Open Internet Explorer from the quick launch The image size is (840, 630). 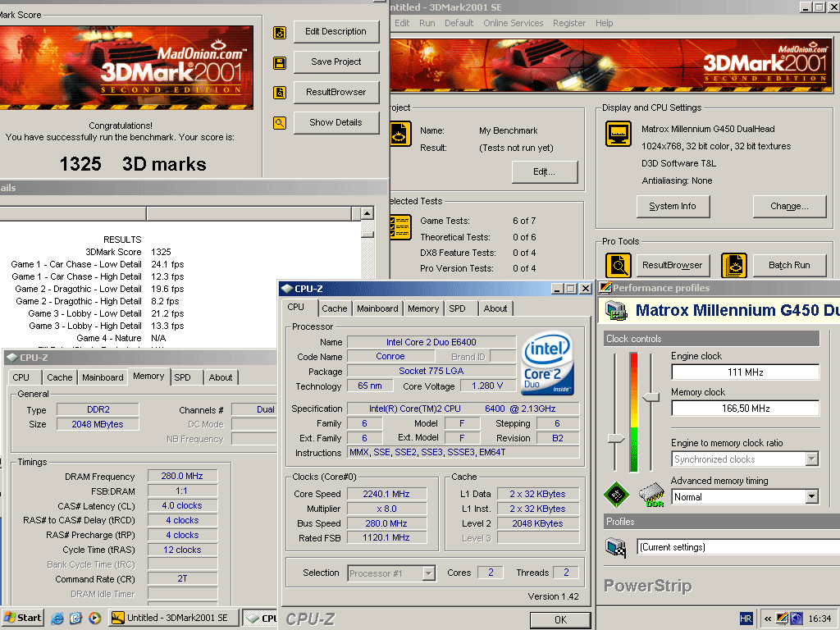pyautogui.click(x=57, y=619)
